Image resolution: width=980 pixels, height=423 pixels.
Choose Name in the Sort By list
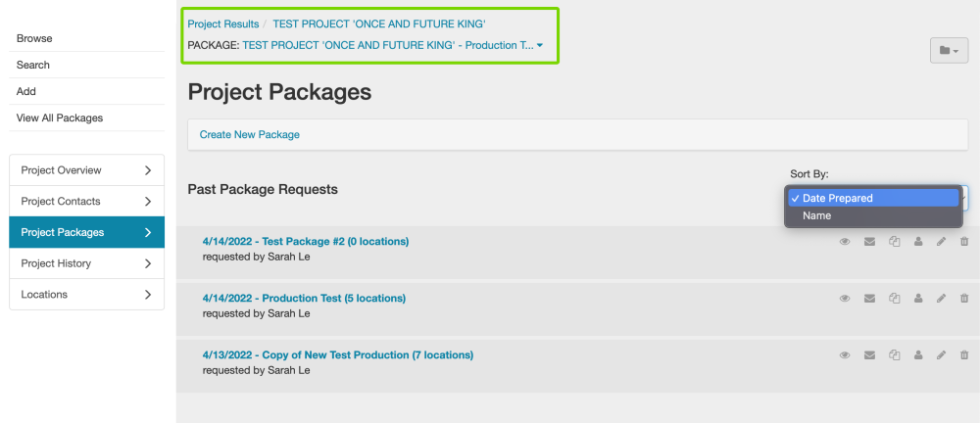click(816, 215)
